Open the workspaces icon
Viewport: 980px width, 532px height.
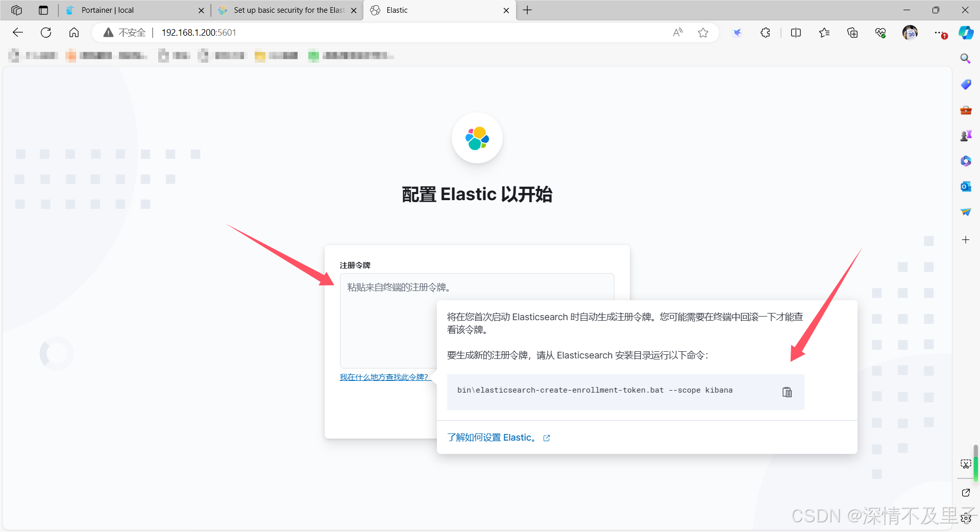[16, 10]
